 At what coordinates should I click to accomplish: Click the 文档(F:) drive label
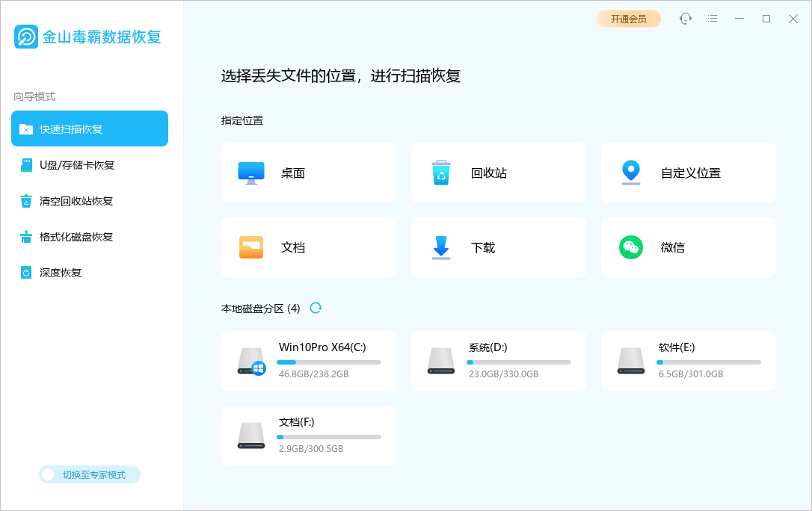296,422
